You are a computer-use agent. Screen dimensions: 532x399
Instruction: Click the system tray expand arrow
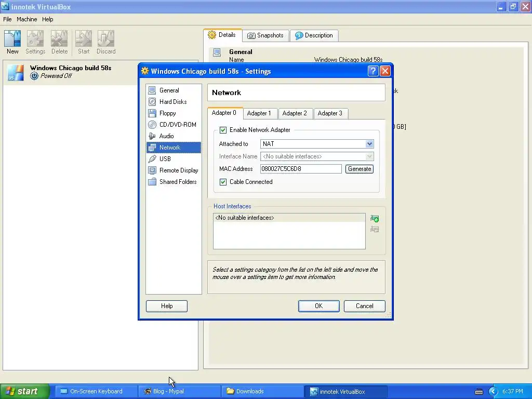click(493, 392)
